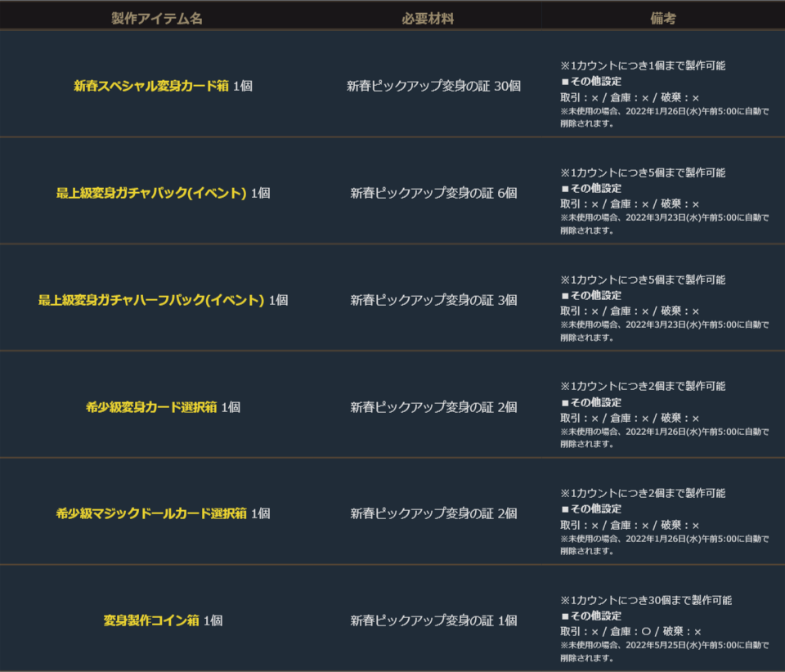The width and height of the screenshot is (785, 672).
Task: Open 最上級変身ガチャパック(イベント) item link
Action: coord(151,193)
